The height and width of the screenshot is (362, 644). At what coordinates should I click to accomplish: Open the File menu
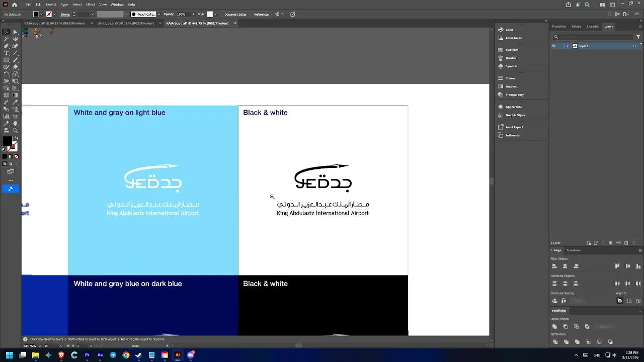29,5
